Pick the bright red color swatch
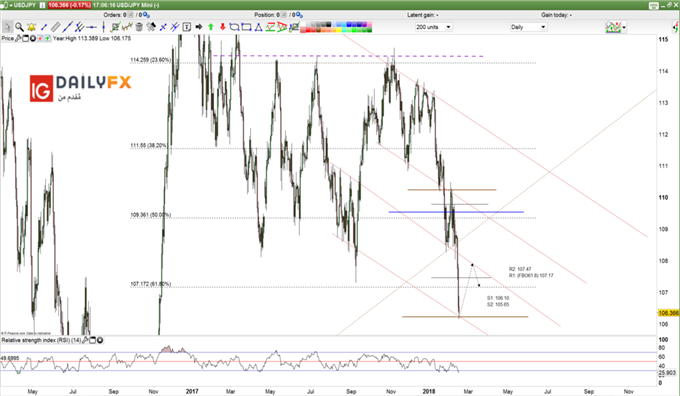 (x=308, y=30)
